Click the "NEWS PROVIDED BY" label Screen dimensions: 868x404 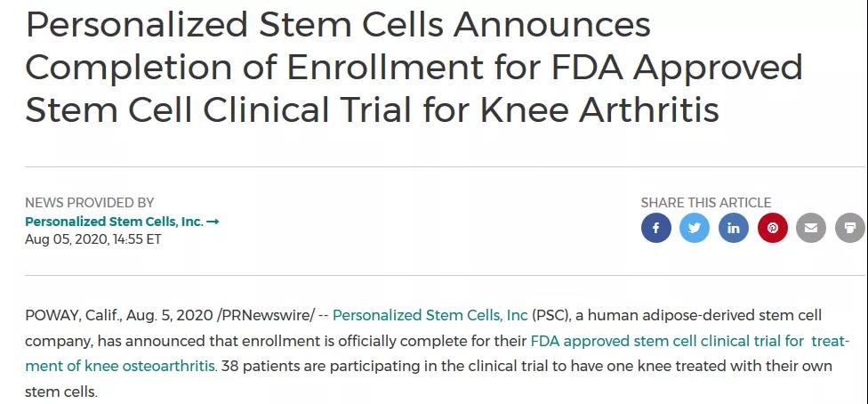pyautogui.click(x=89, y=203)
